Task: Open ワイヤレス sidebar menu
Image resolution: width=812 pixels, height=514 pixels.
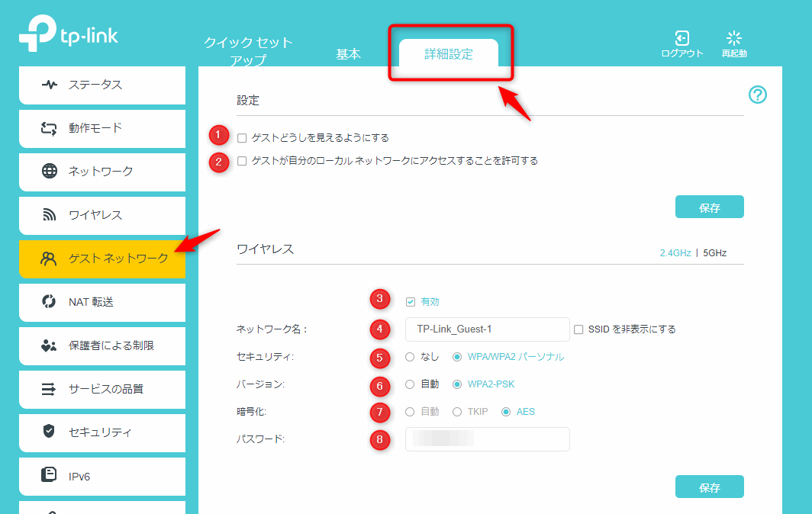Action: point(102,215)
